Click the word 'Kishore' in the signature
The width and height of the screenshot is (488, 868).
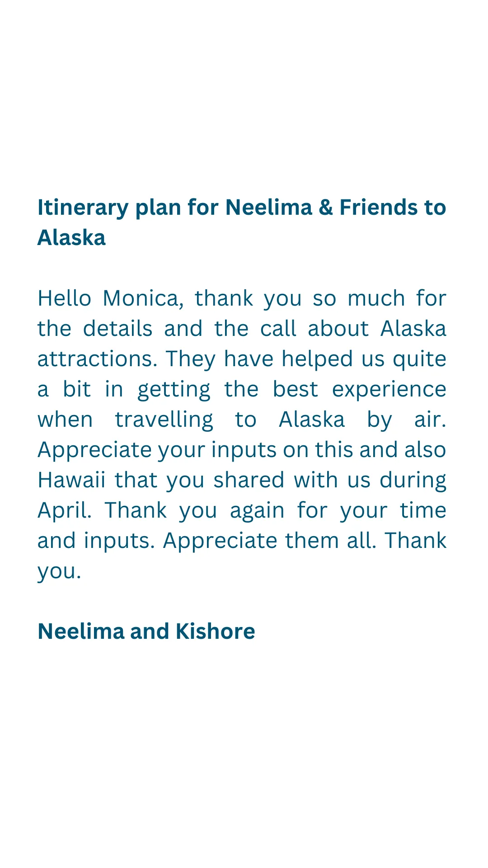(215, 631)
